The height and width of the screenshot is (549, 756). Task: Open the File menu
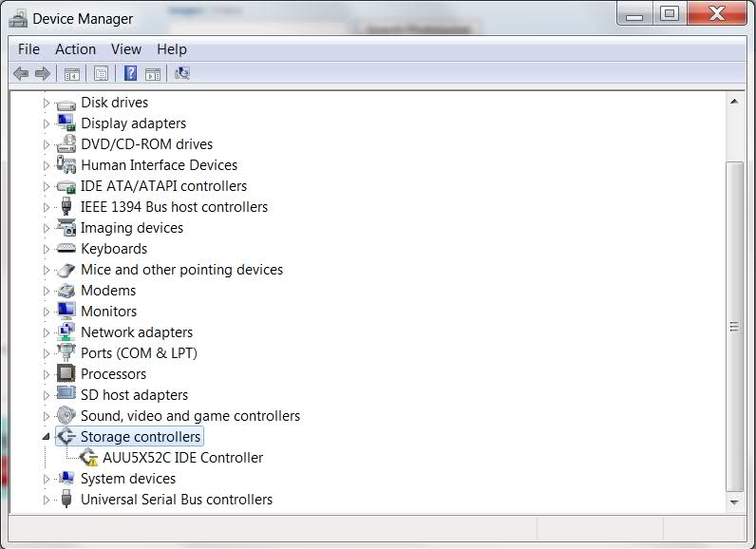[x=28, y=49]
